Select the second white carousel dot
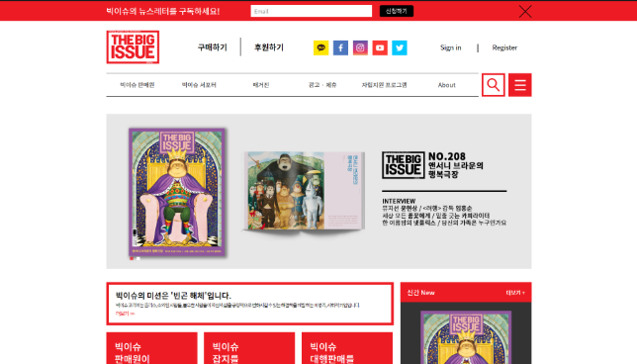The width and height of the screenshot is (637, 364). tap(138, 258)
